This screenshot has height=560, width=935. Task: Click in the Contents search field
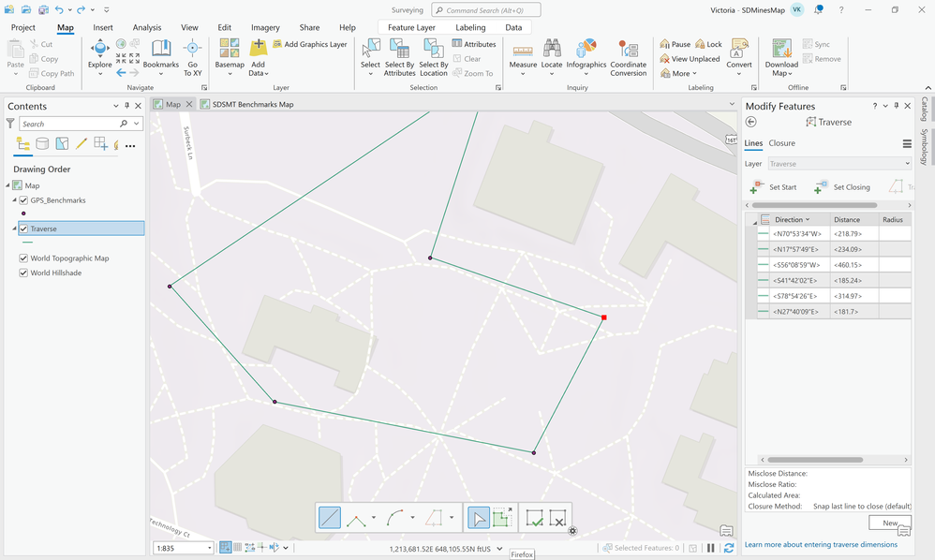click(x=70, y=124)
